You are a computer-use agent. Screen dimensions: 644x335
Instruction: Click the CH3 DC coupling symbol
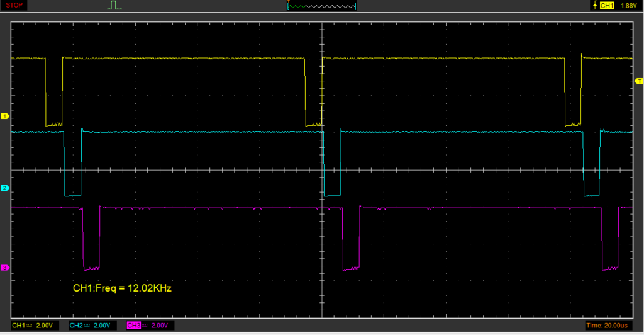(144, 326)
